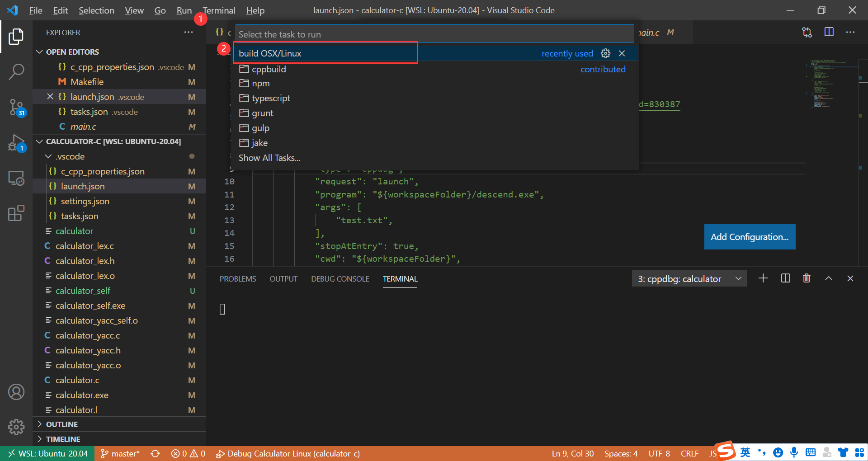This screenshot has height=461, width=868.
Task: Open the gear to configure the build task
Action: [x=605, y=53]
